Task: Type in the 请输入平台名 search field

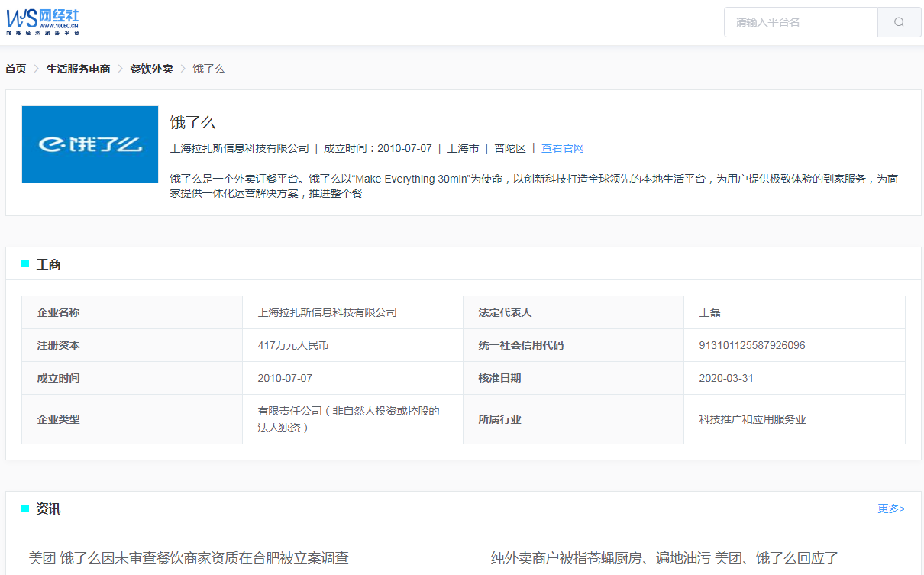Action: coord(800,22)
